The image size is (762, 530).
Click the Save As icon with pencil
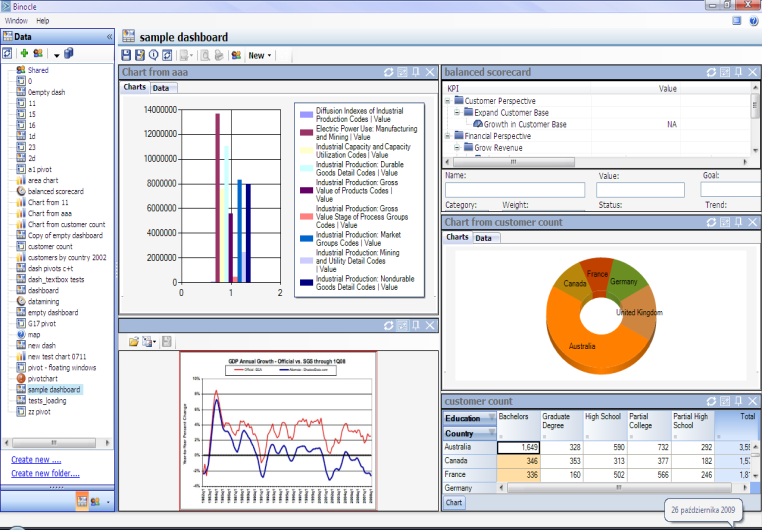(x=140, y=55)
